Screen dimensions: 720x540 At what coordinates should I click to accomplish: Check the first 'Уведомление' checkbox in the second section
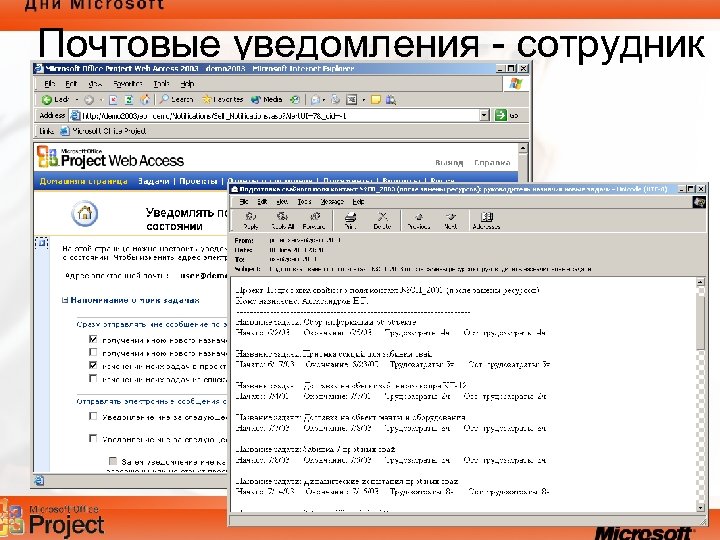[x=93, y=416]
